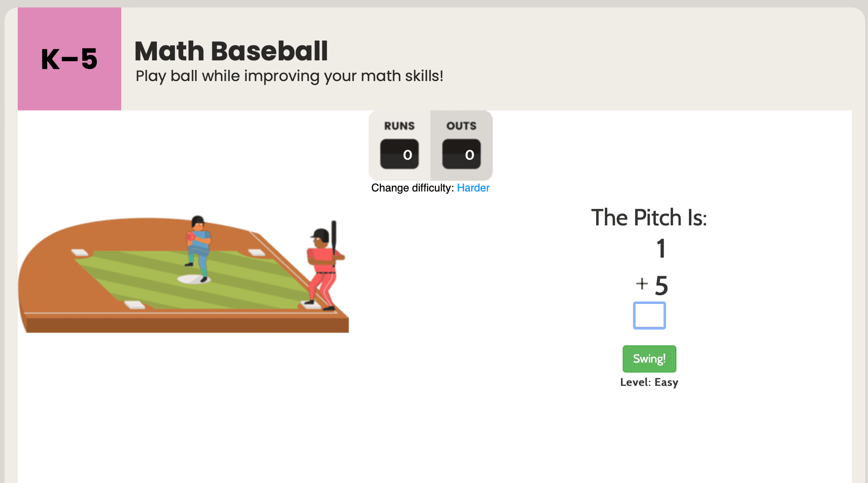
Task: Click the batter in the red uniform
Action: (324, 269)
